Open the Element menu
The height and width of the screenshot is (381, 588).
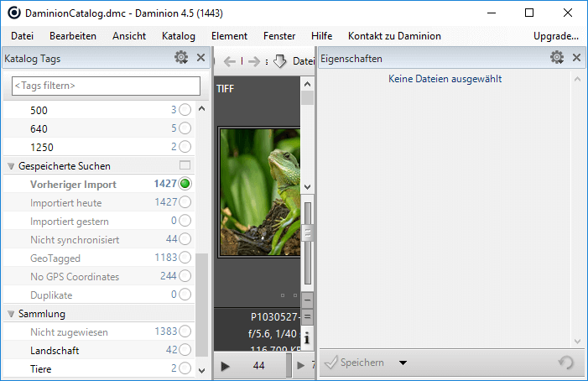point(229,36)
